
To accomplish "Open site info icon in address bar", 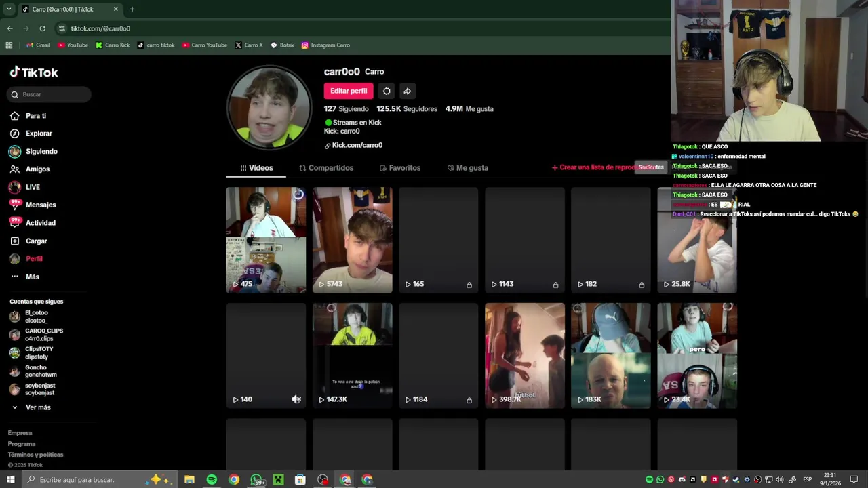I will [62, 28].
